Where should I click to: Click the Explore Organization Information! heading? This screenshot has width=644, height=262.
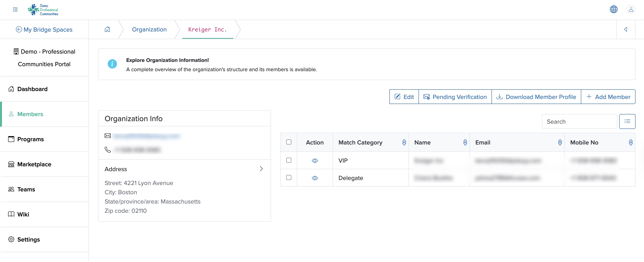(168, 60)
